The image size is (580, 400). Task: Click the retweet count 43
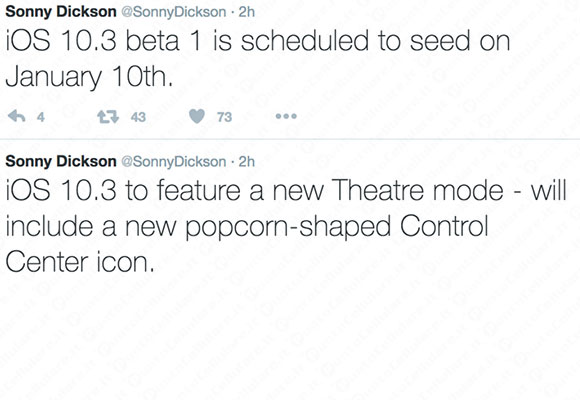pos(138,117)
